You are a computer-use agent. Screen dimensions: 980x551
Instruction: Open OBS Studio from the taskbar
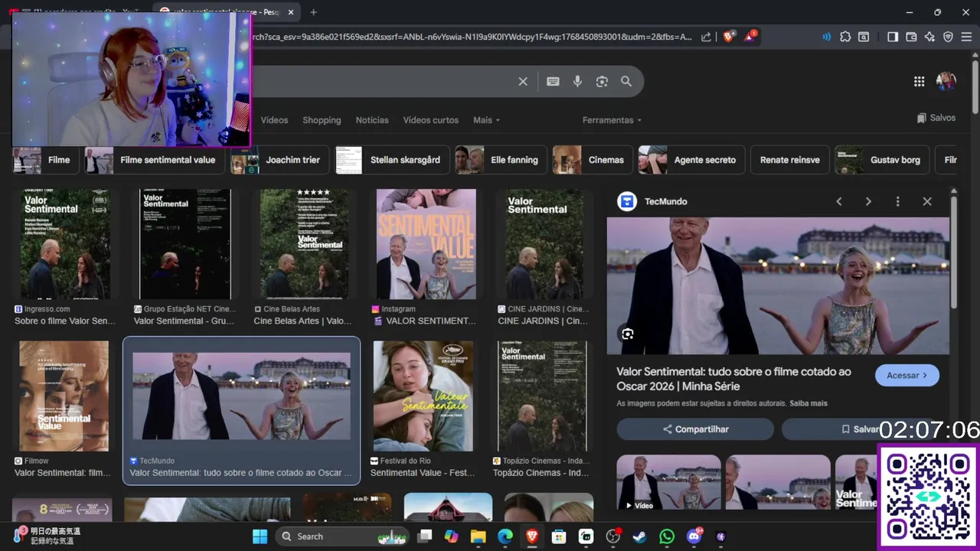(x=612, y=536)
